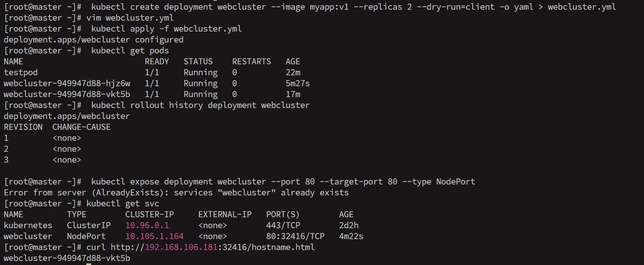Click the 443/TCP port entry
The height and width of the screenshot is (265, 644).
[283, 225]
